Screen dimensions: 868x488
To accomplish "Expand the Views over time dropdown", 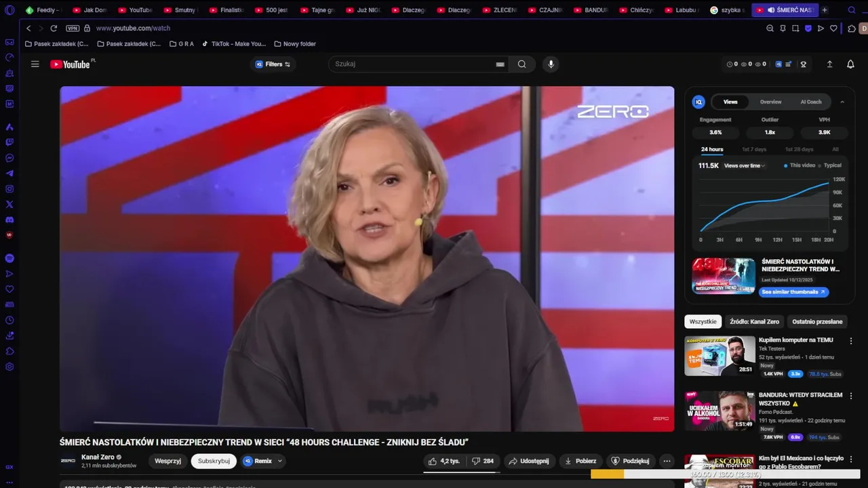I will pyautogui.click(x=745, y=165).
